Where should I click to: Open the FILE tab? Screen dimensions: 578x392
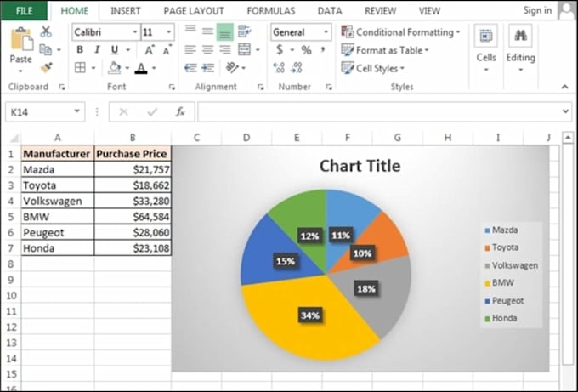click(x=24, y=11)
